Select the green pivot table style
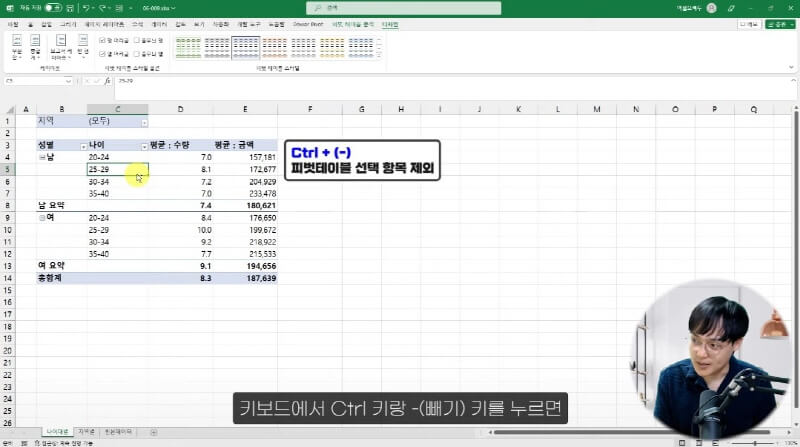Screen dimensions: 800x447 188,47
